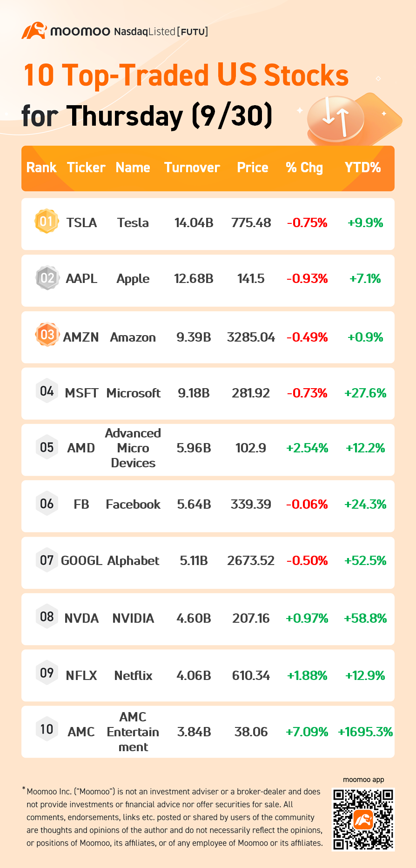Click the 10 hexagon rank badge

pyautogui.click(x=47, y=729)
